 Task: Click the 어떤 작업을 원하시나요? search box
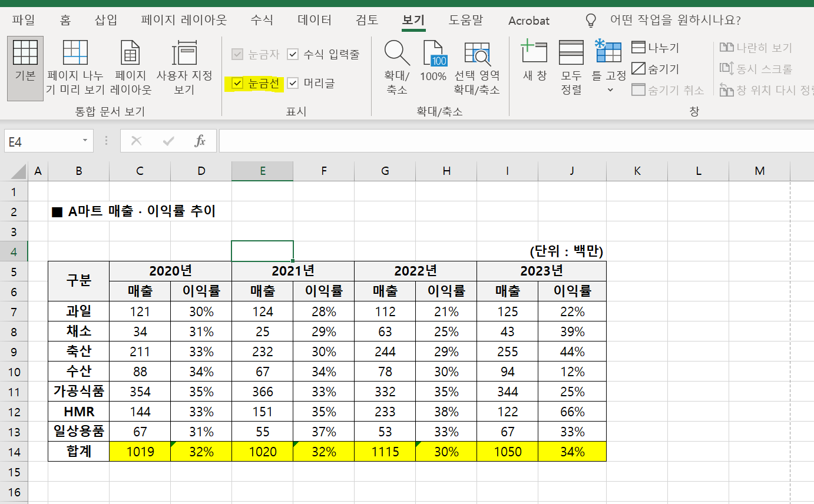click(x=675, y=20)
